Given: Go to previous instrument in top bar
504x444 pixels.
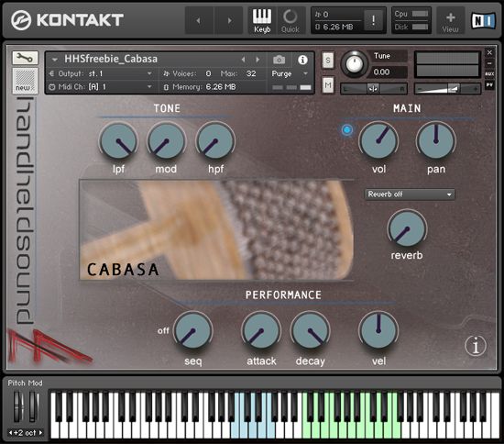Looking at the screenshot, I should pos(199,20).
